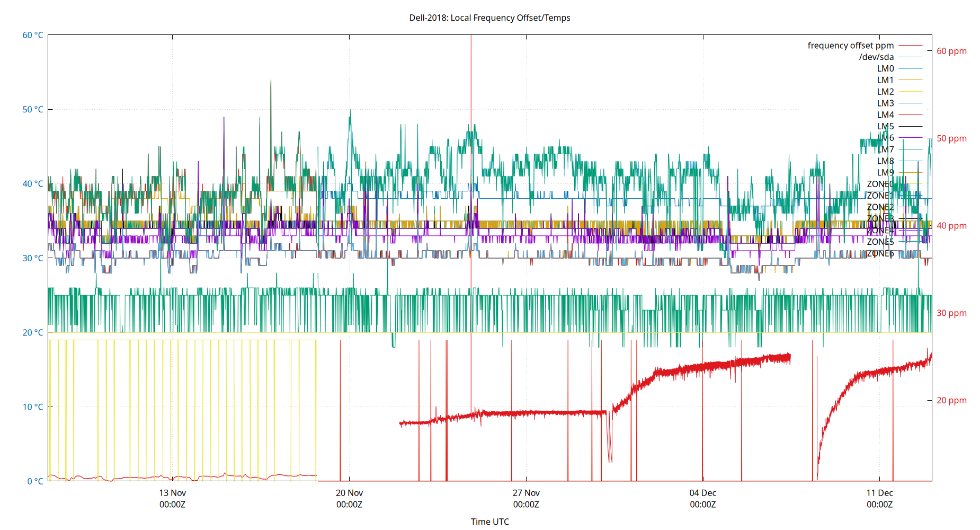Click the red LM4 color key line

coord(910,114)
